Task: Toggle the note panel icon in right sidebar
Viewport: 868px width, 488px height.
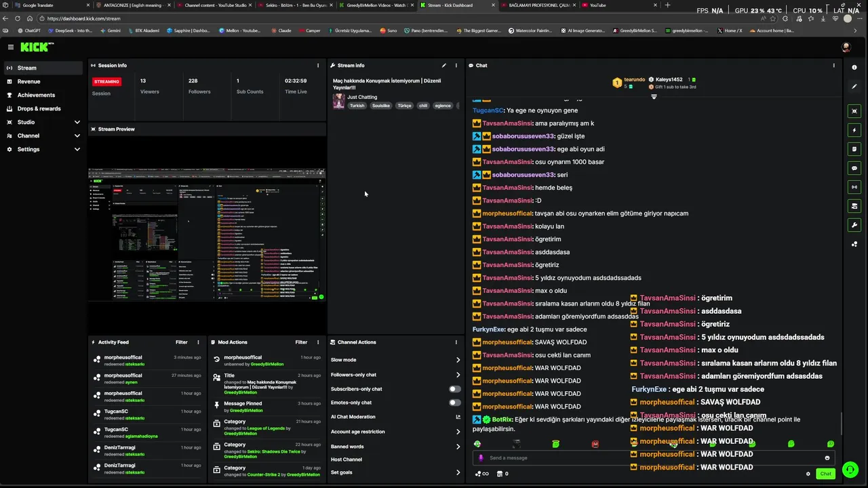Action: [854, 149]
